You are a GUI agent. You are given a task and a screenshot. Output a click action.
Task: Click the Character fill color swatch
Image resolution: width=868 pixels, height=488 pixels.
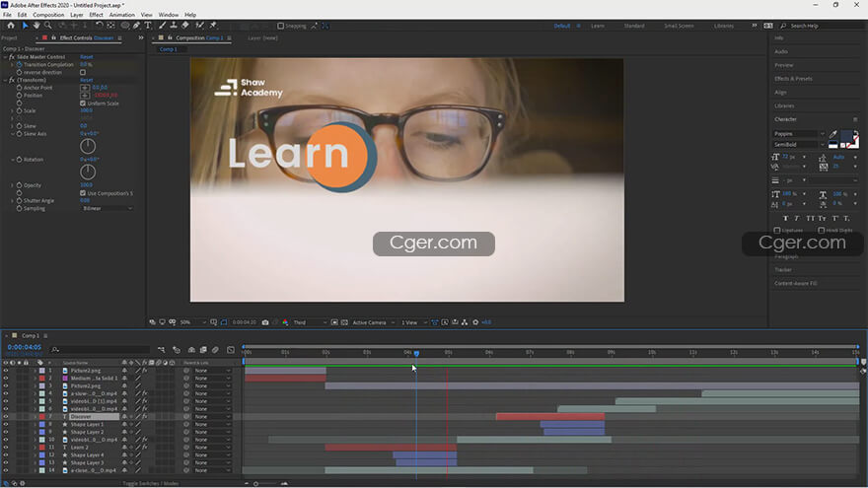point(847,136)
